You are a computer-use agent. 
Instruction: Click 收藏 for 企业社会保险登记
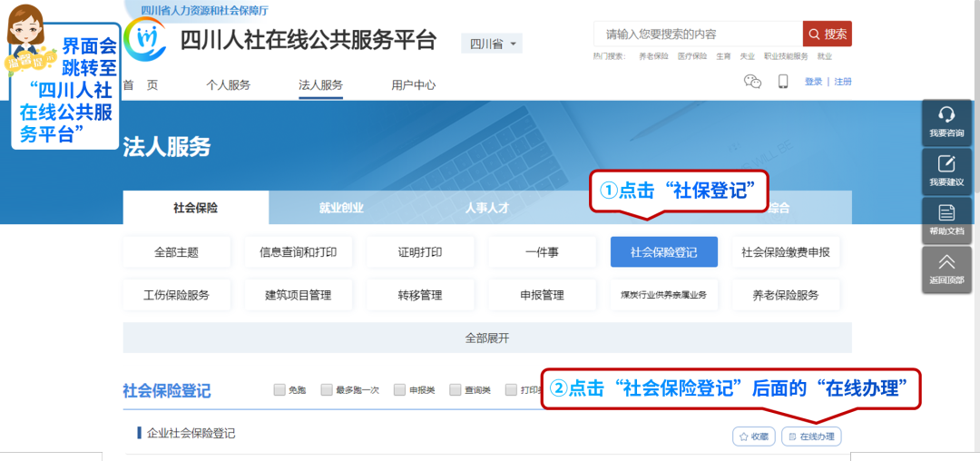(754, 436)
